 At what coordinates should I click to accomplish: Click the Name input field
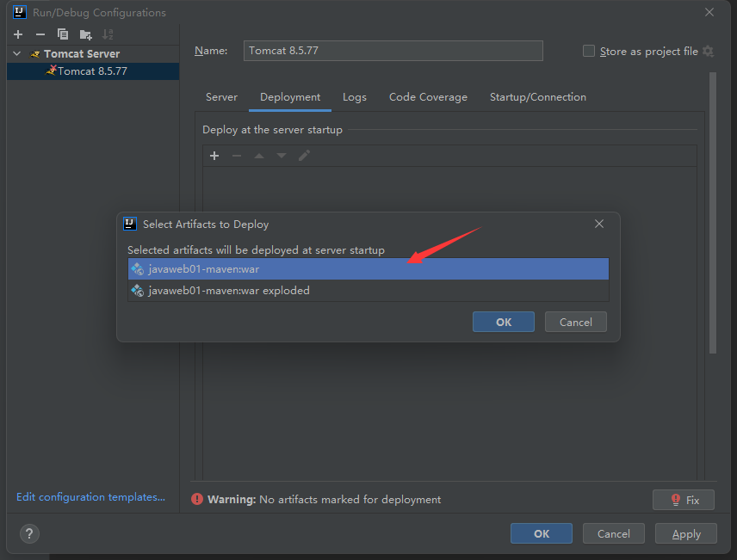[393, 51]
